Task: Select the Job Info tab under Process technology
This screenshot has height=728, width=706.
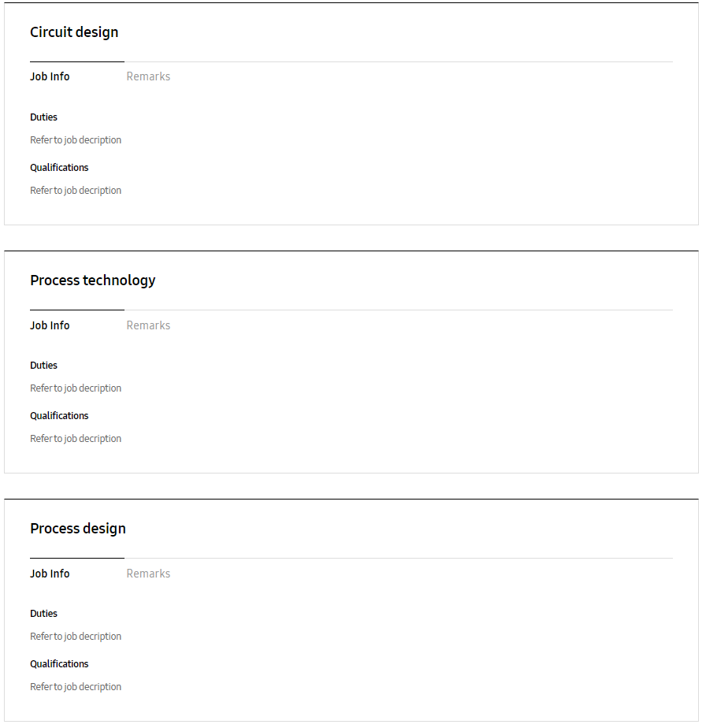Action: point(50,325)
